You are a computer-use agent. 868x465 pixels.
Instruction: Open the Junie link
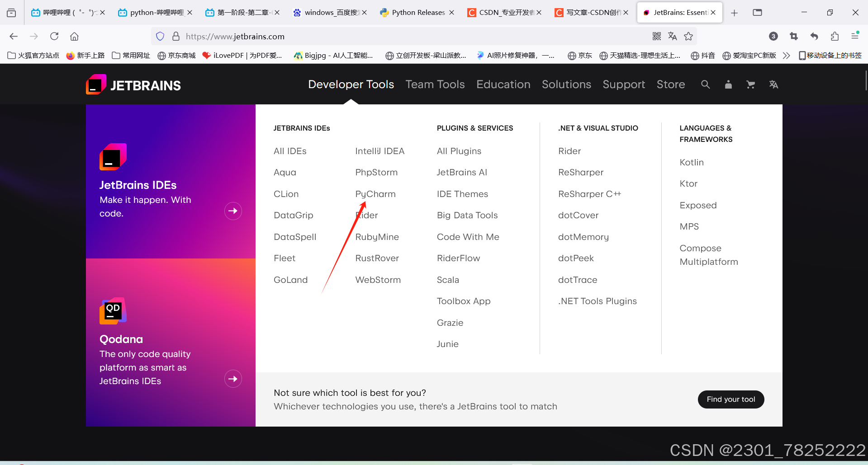[448, 344]
